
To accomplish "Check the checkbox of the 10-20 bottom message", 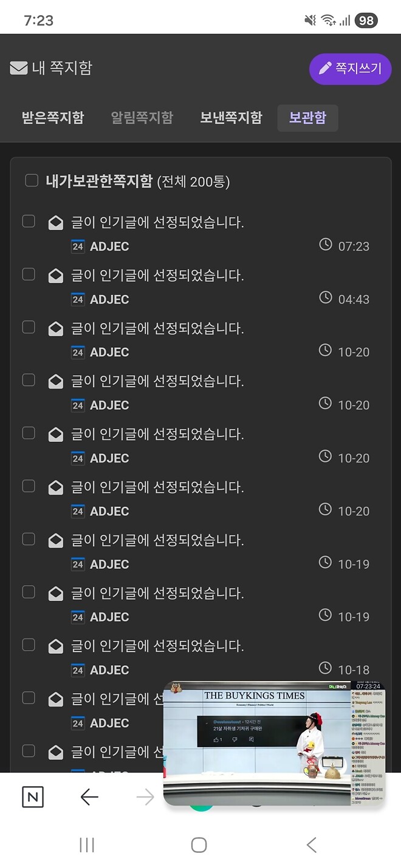I will 29,486.
